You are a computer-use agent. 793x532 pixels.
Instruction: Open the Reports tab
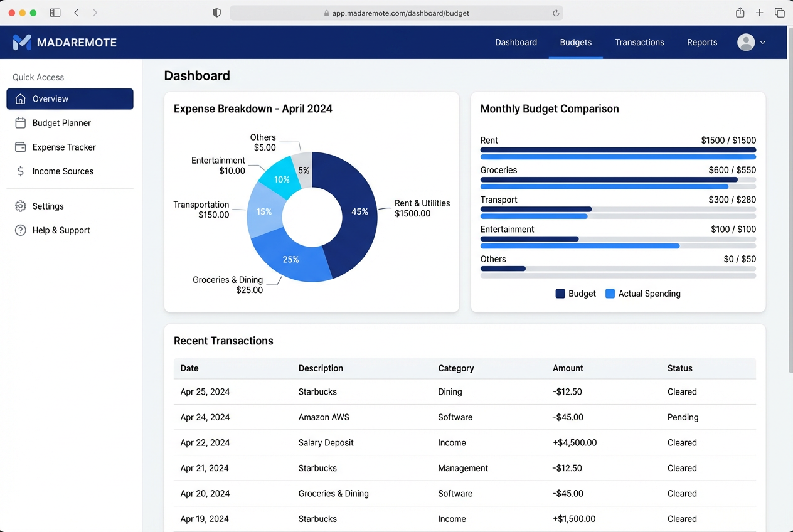[x=701, y=42]
